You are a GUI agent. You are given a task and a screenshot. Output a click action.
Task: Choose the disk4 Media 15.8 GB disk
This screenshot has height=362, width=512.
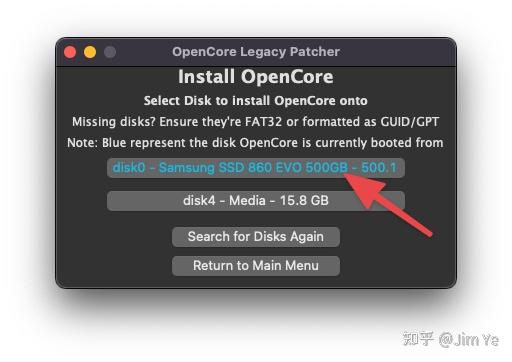point(256,201)
